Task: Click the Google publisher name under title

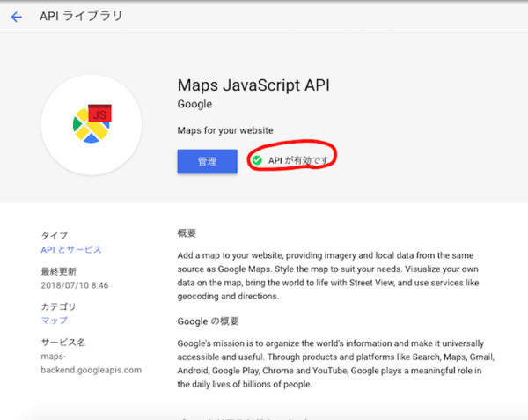Action: click(x=194, y=104)
